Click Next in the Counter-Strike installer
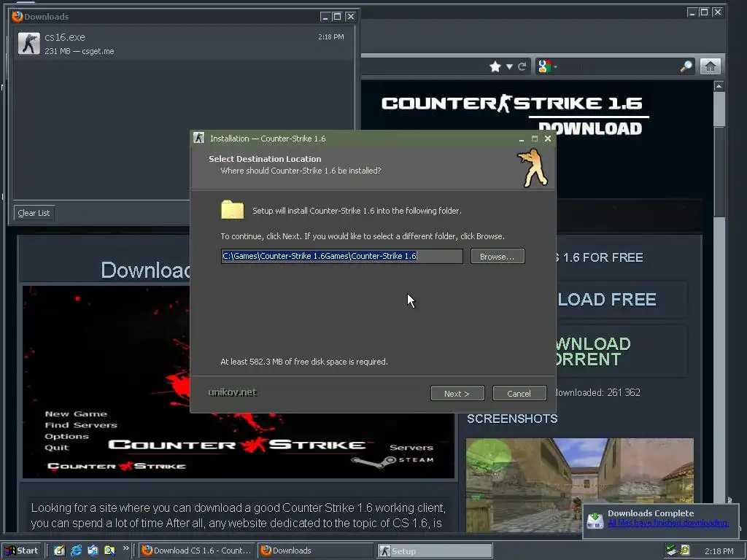The image size is (747, 560). point(457,393)
